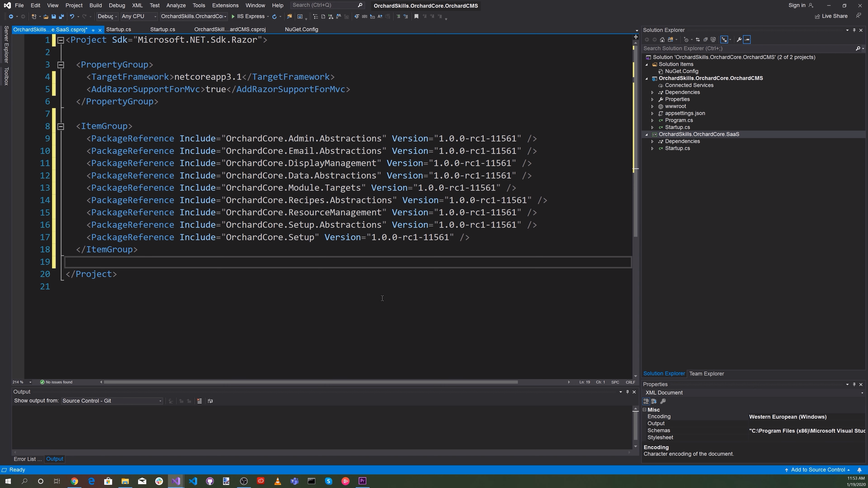Switch to the OrchardSkill...ardCMS.csproj tab
This screenshot has width=868, height=488.
pos(230,30)
